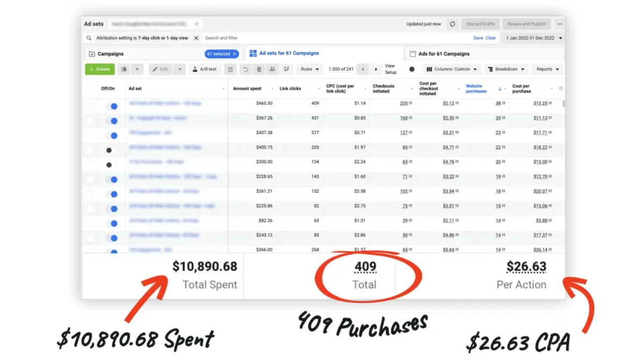Remove the attribution setting filter with X
This screenshot has height=362, width=644.
click(196, 38)
